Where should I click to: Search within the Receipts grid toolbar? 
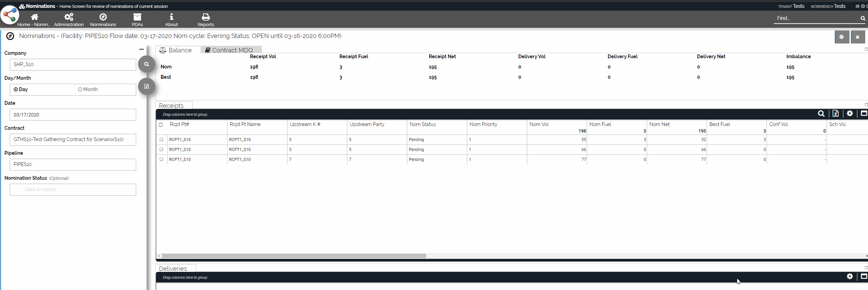pyautogui.click(x=821, y=114)
